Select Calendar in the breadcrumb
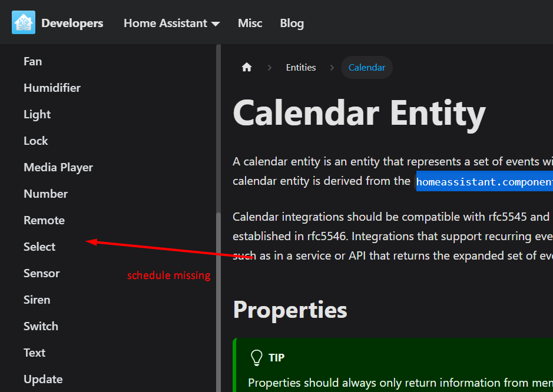The image size is (553, 392). tap(366, 67)
